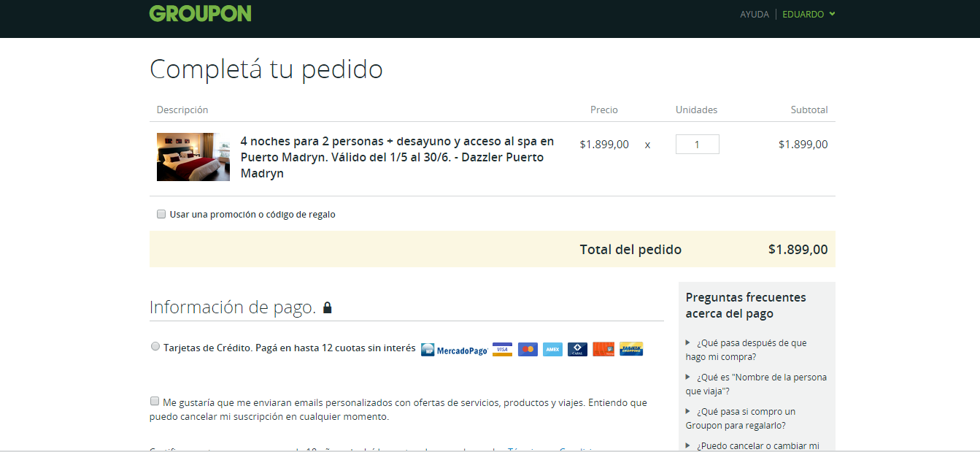Click the Visa card icon
The image size is (980, 452).
point(502,349)
